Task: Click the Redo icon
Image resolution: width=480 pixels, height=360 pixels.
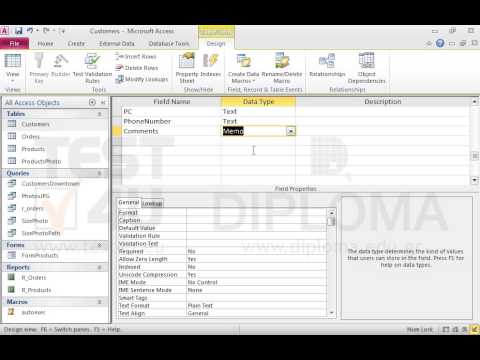Action: click(x=46, y=31)
